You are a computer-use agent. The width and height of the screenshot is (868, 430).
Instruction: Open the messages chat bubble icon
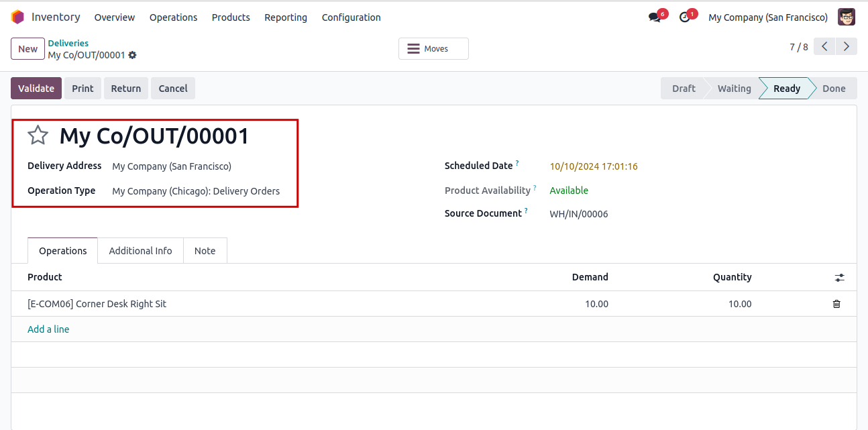655,17
